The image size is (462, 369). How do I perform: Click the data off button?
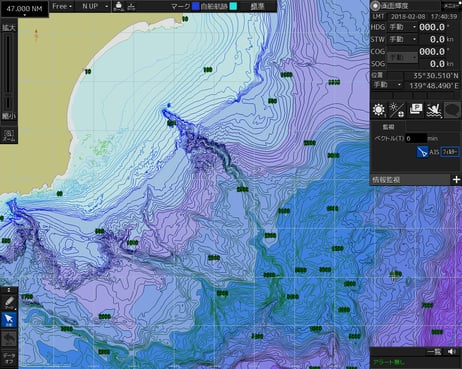pyautogui.click(x=9, y=359)
